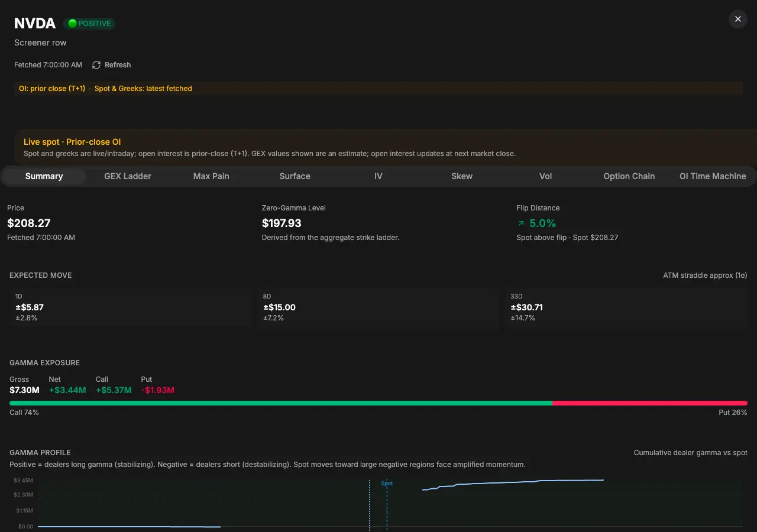757x532 pixels.
Task: Click the "Cumulative dealer gamma vs spot" label
Action: coord(691,453)
